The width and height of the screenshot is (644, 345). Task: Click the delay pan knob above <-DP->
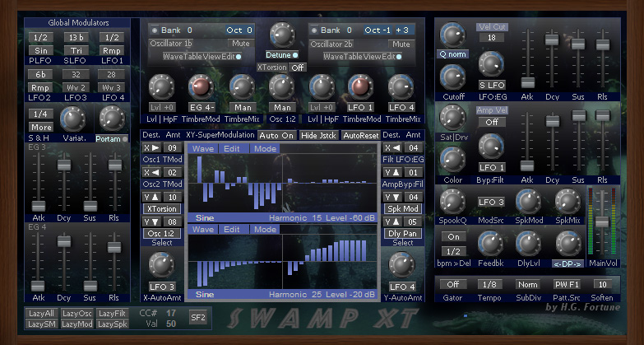click(568, 244)
